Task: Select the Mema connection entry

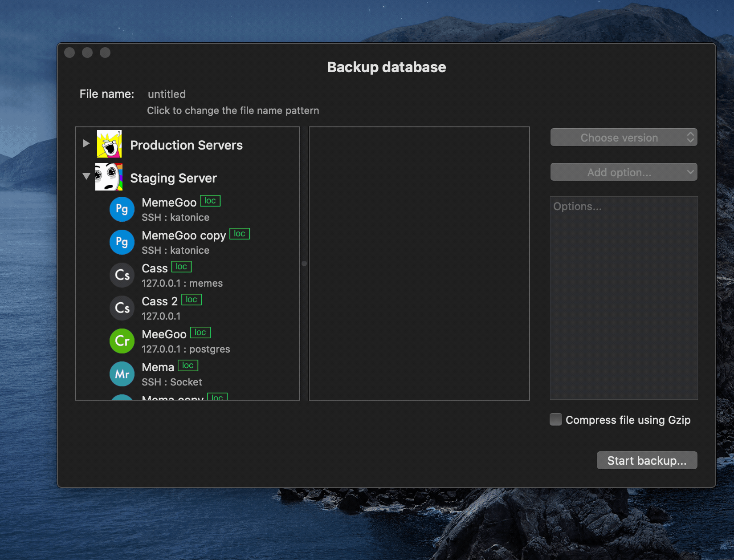Action: point(159,367)
